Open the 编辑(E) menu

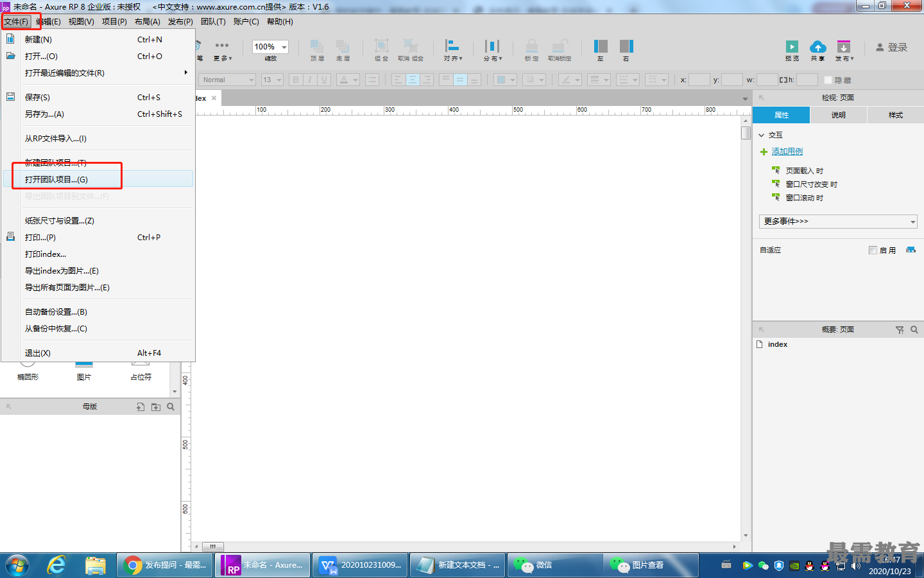pyautogui.click(x=49, y=22)
